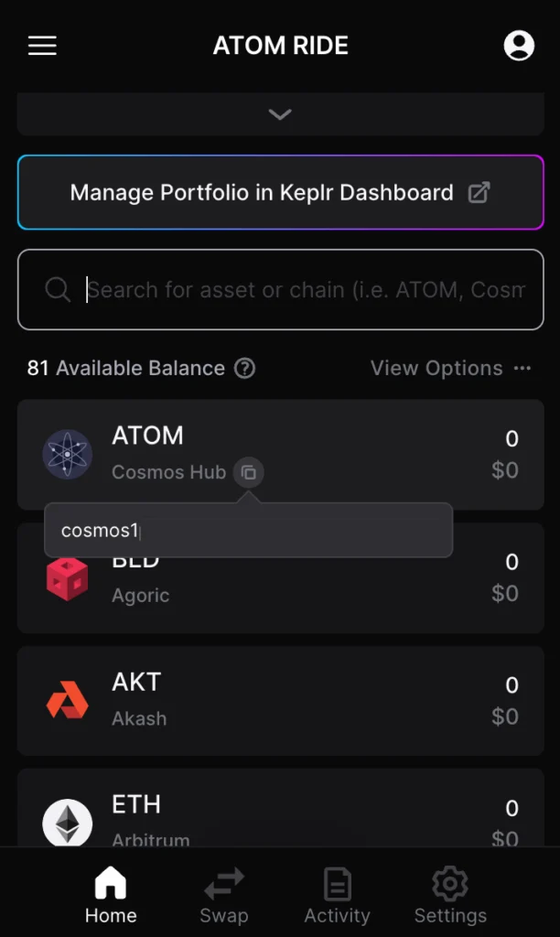Click the search magnifier icon
Screen dimensions: 560x937
[58, 290]
